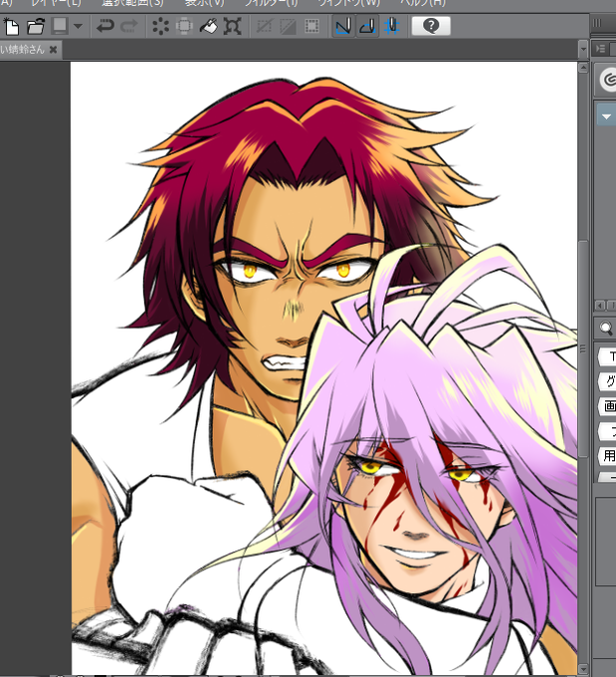Click the canvas scrollbar down arrow
616x677 pixels.
[583, 669]
